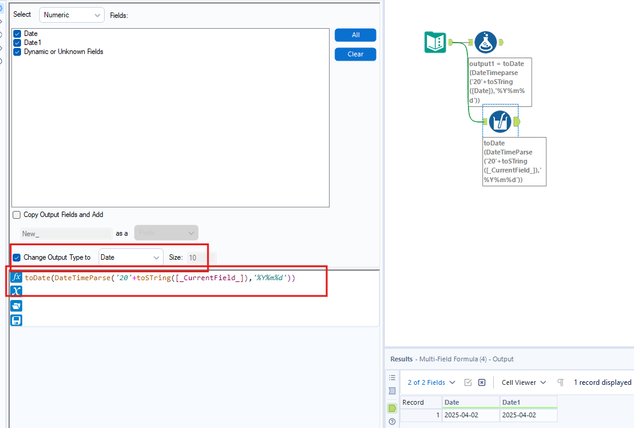Open saved expressions folder icon
The height and width of the screenshot is (428, 634).
click(16, 306)
